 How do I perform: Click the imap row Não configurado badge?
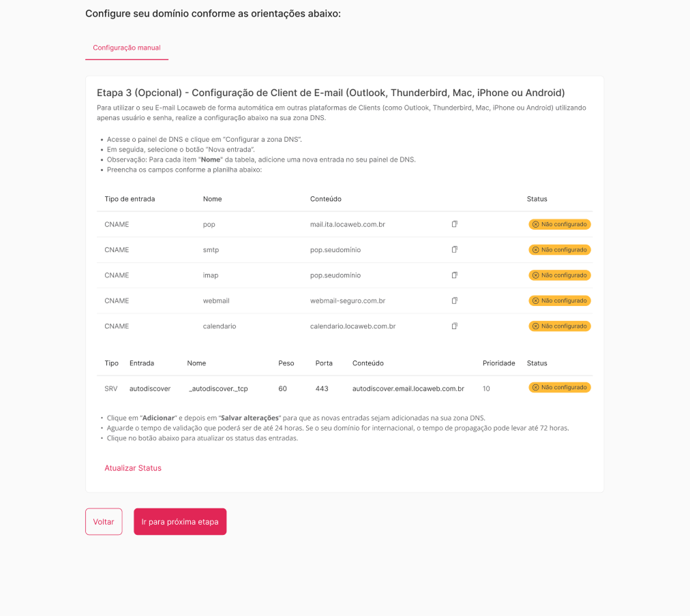pos(560,275)
